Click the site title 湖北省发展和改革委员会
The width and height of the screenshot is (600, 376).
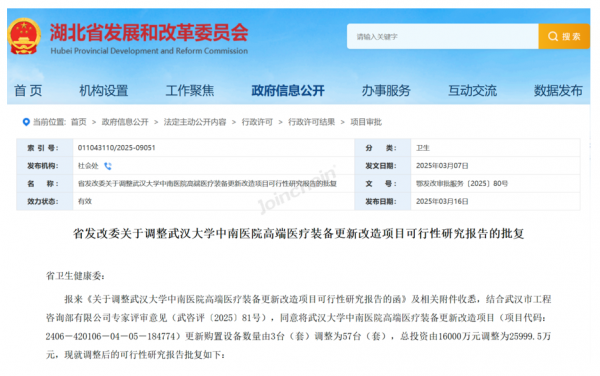click(149, 33)
